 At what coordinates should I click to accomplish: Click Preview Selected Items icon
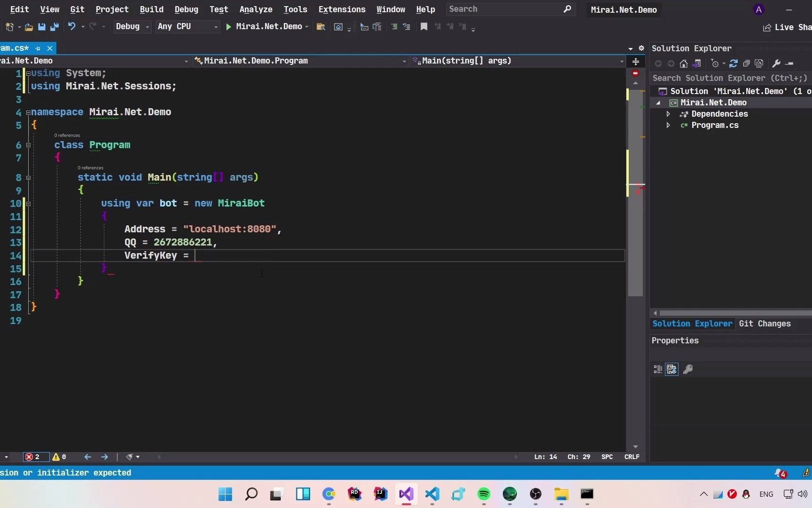[789, 63]
